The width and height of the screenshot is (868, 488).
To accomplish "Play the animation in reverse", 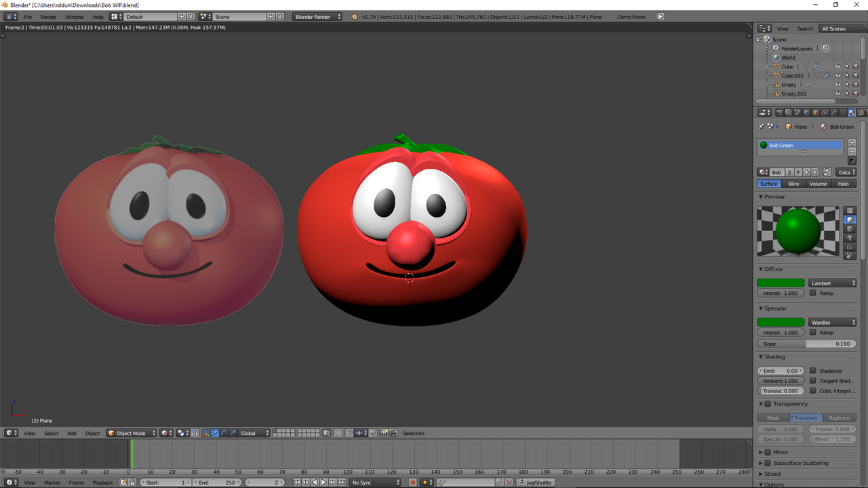I will point(315,482).
